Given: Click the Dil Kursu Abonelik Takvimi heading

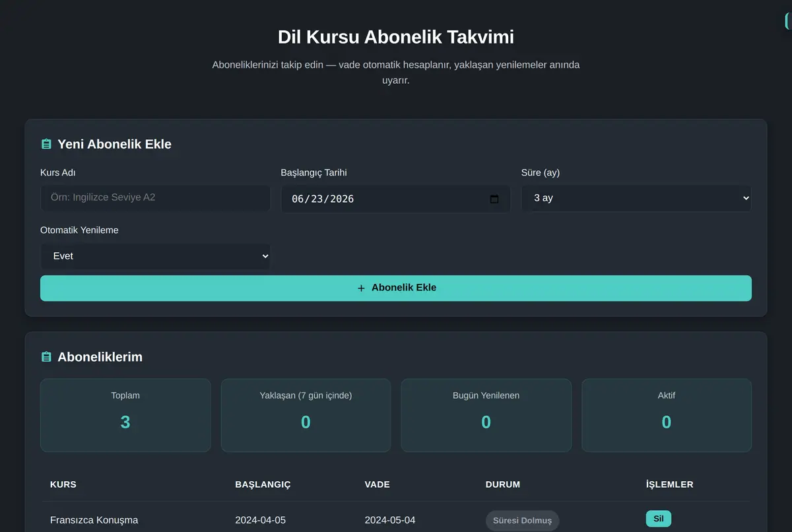Looking at the screenshot, I should pyautogui.click(x=396, y=37).
